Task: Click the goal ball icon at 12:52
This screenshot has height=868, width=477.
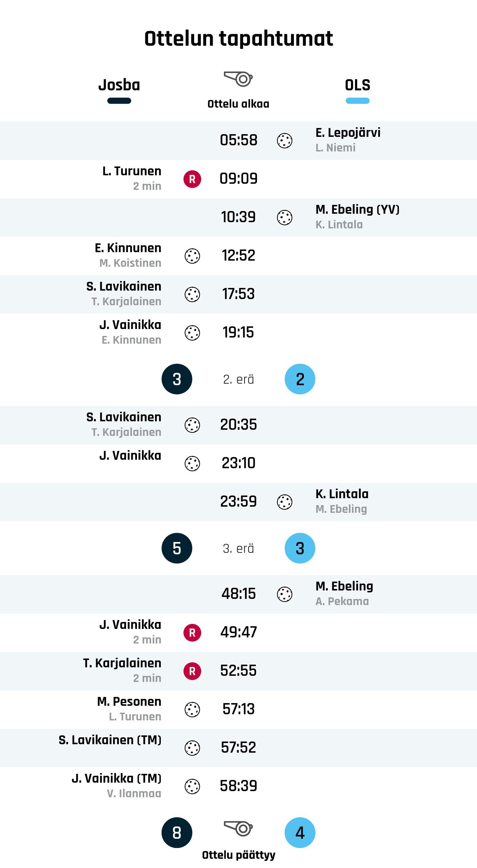Action: (192, 256)
